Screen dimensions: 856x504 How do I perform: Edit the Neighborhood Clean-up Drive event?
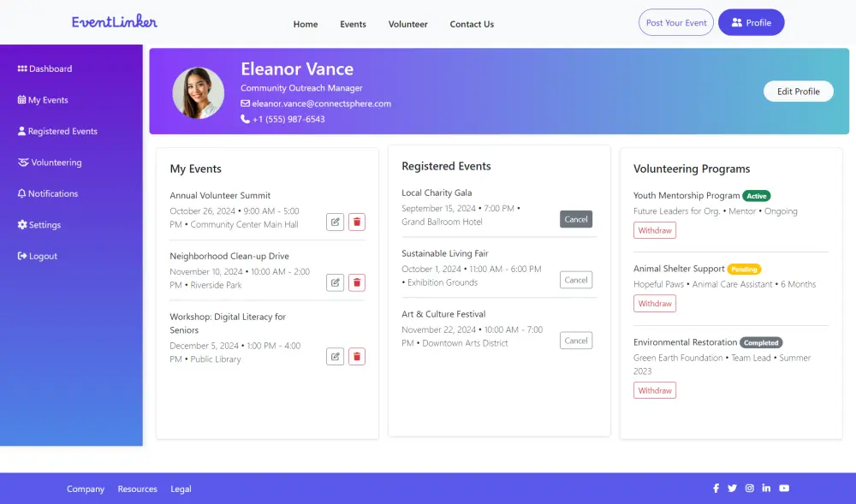tap(336, 282)
